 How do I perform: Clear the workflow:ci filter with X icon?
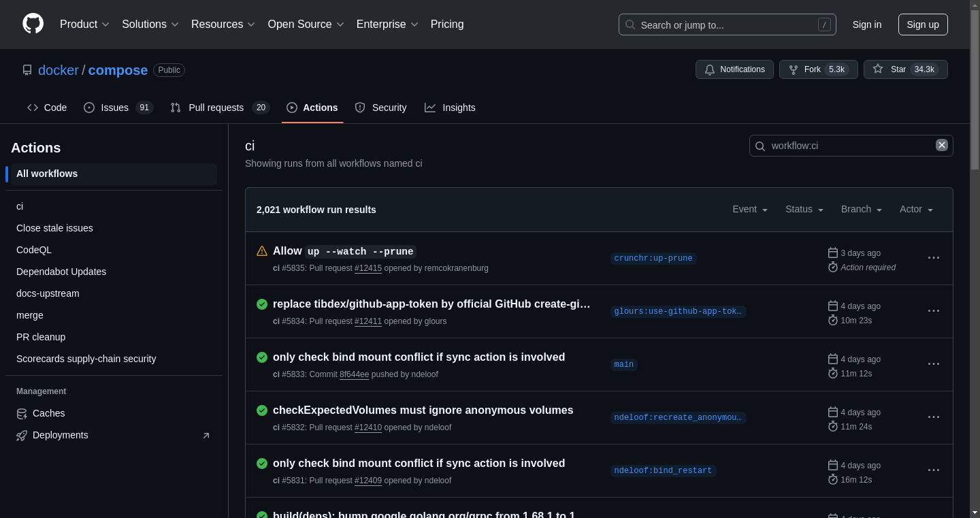point(942,145)
